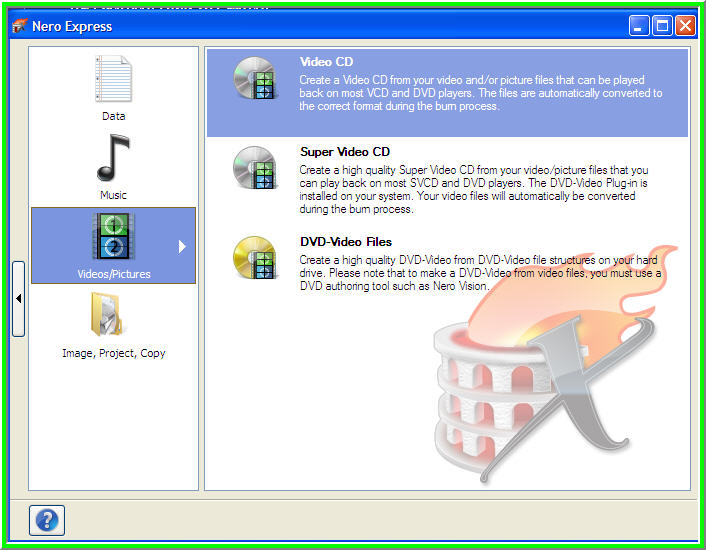
Task: Collapse the side panel with left arrow handle
Action: point(18,298)
